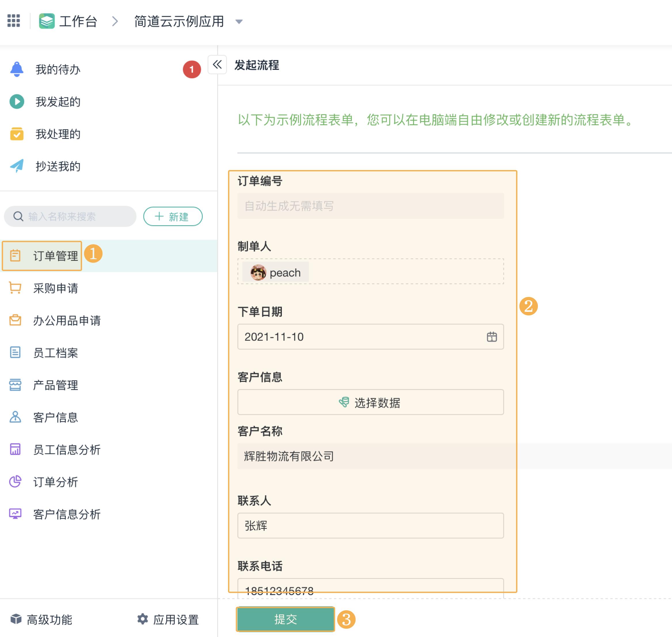Open the apps grid in top left corner

[x=14, y=21]
